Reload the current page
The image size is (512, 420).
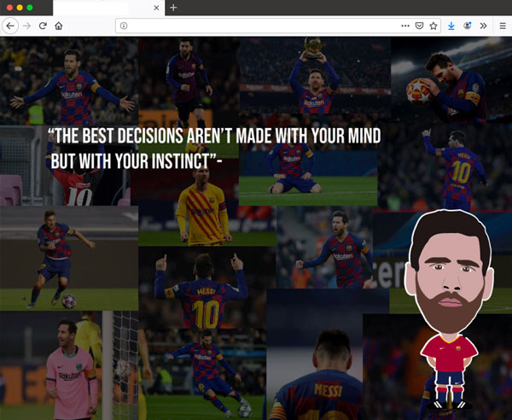[x=43, y=26]
